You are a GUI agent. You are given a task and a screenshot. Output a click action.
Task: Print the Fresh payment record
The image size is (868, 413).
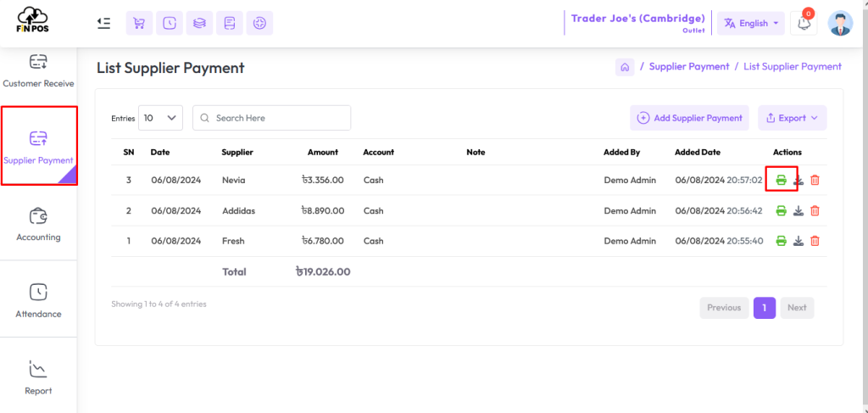(x=781, y=241)
